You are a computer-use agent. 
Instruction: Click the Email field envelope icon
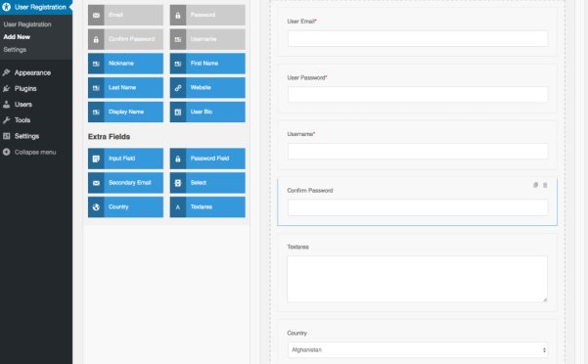point(96,15)
